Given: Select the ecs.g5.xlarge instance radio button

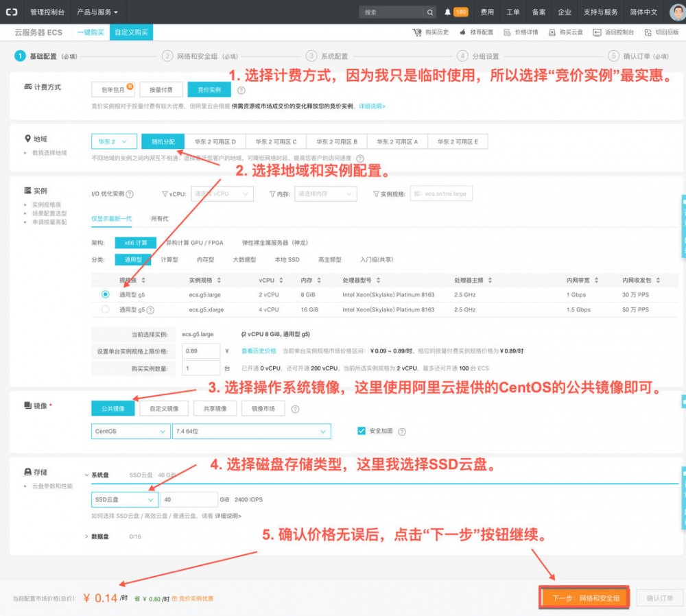Looking at the screenshot, I should 105,309.
